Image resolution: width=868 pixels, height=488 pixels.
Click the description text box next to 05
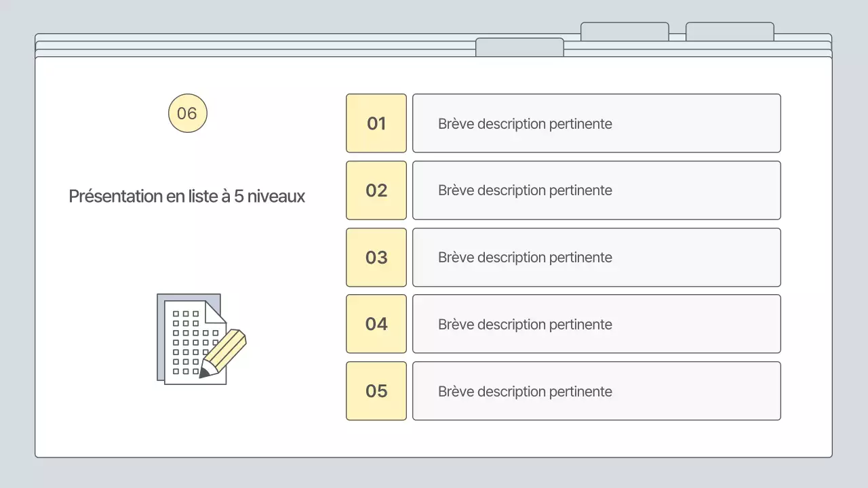coord(597,391)
